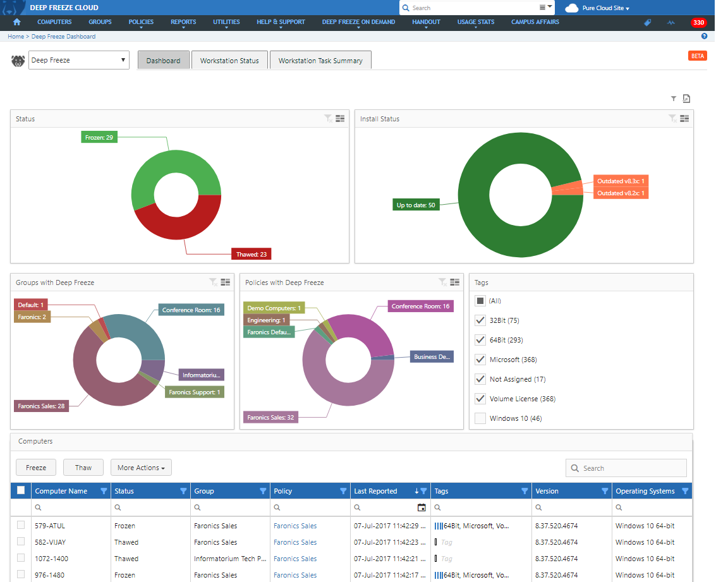The height and width of the screenshot is (582, 728).
Task: Expand the More Actions dropdown
Action: 141,468
